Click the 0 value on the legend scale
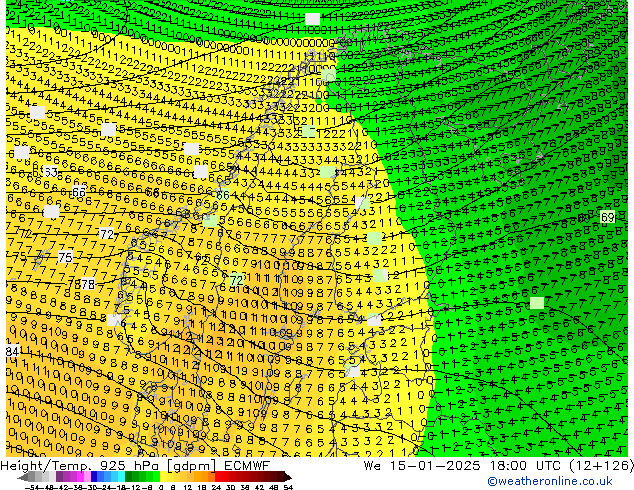 (x=161, y=487)
